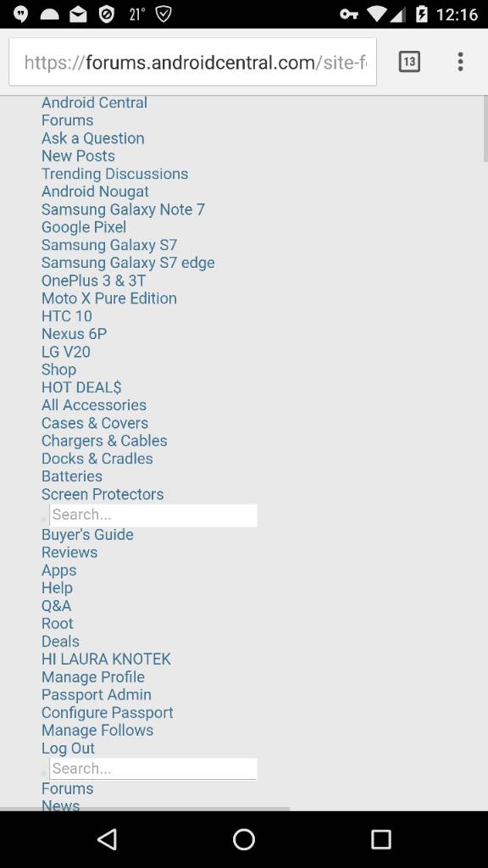Open the HOT DEAL$ link

pyautogui.click(x=81, y=387)
